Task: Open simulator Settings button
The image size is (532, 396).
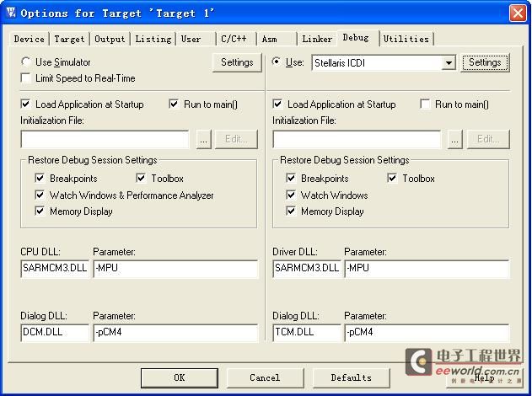Action: tap(237, 62)
